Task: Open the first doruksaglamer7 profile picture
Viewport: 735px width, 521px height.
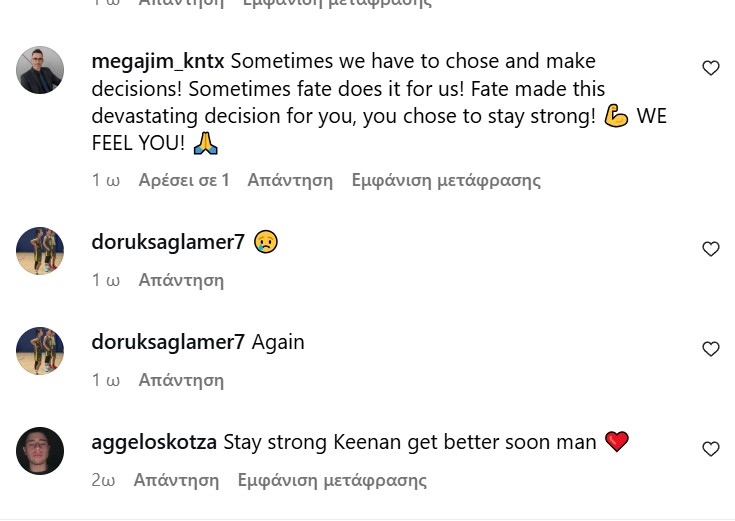Action: [40, 251]
